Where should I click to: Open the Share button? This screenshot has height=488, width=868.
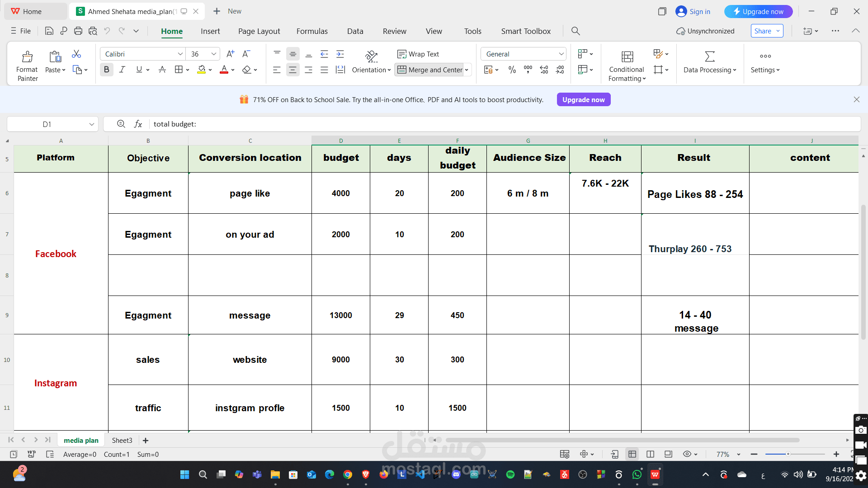click(767, 31)
